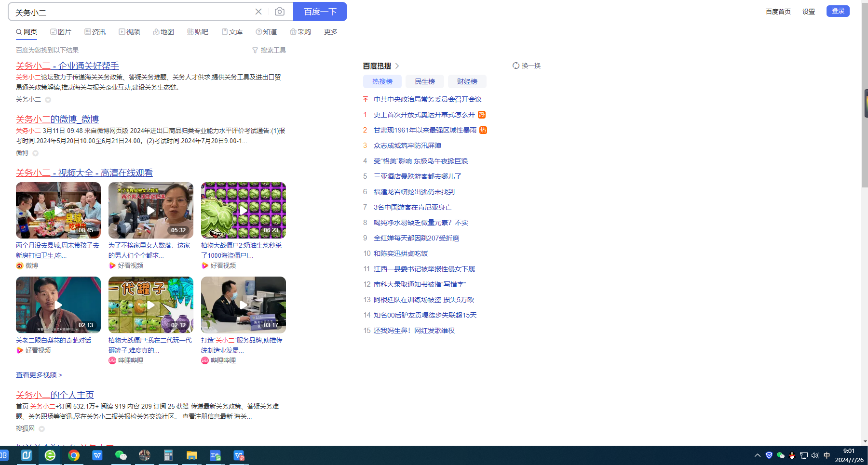
Task: Switch to the 资讯 tab
Action: coord(95,32)
